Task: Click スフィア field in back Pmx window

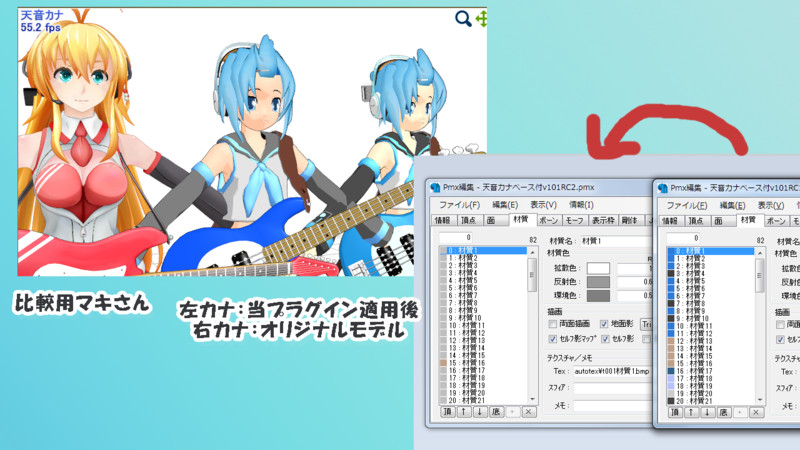Action: (612, 388)
